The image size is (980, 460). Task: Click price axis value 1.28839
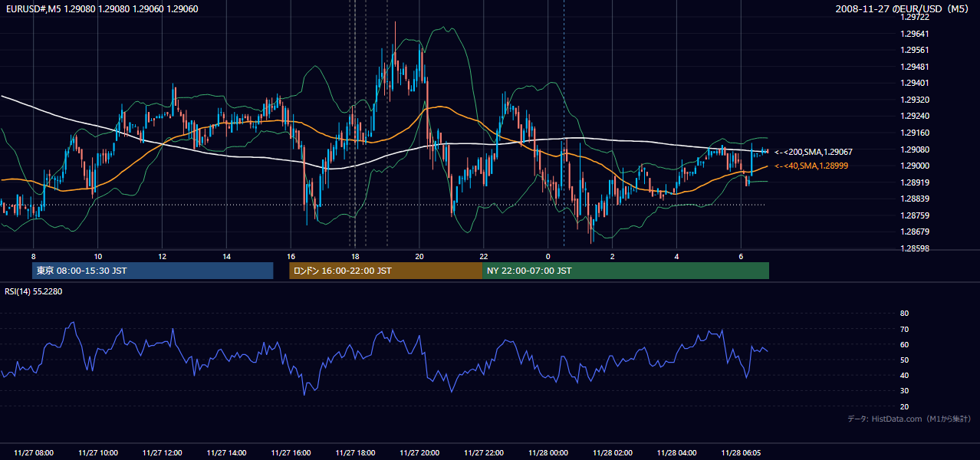click(914, 199)
